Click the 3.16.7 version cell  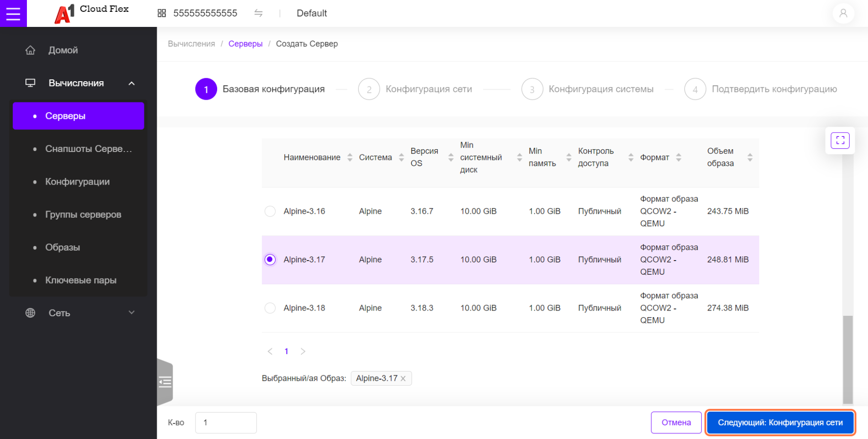point(422,211)
